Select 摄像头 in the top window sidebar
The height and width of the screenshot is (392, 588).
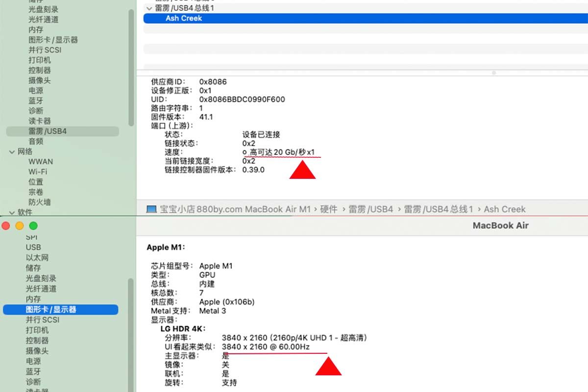coord(40,80)
